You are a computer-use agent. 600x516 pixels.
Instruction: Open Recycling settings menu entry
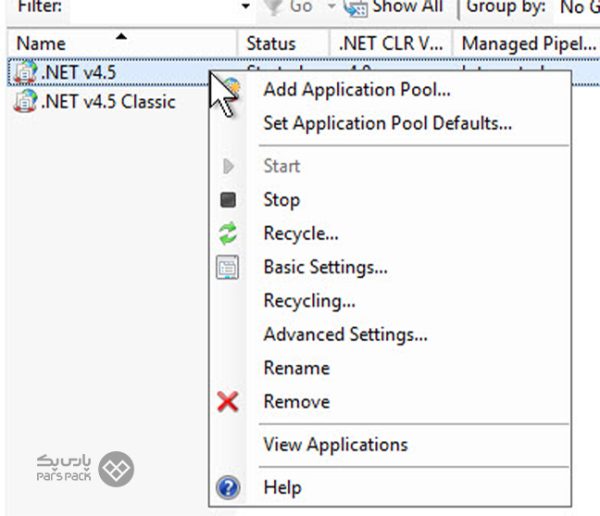[x=309, y=301]
